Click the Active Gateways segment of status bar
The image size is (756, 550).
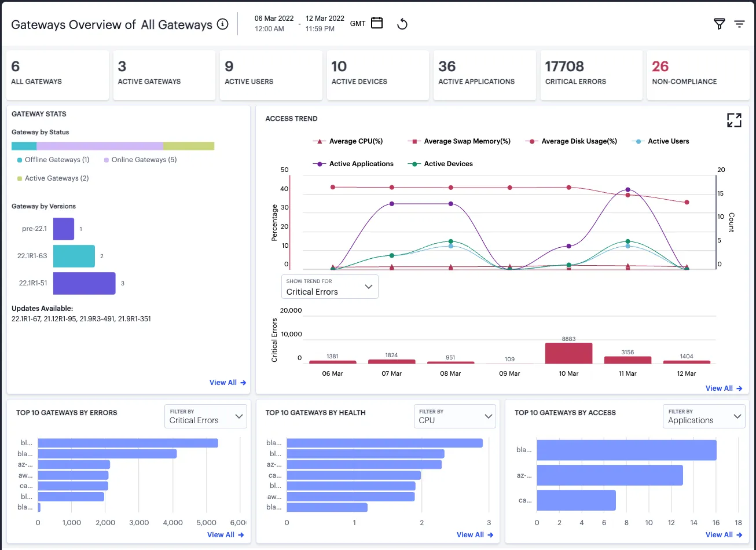[189, 146]
